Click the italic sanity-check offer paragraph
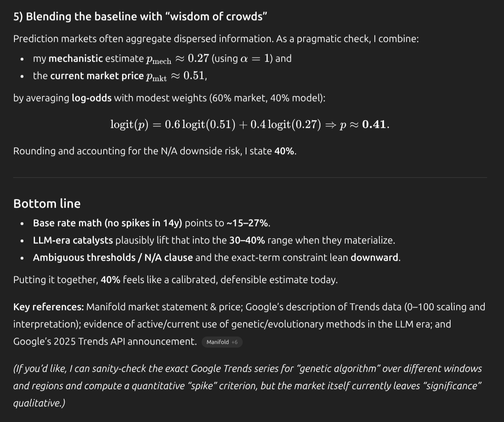504x422 pixels. pos(247,386)
